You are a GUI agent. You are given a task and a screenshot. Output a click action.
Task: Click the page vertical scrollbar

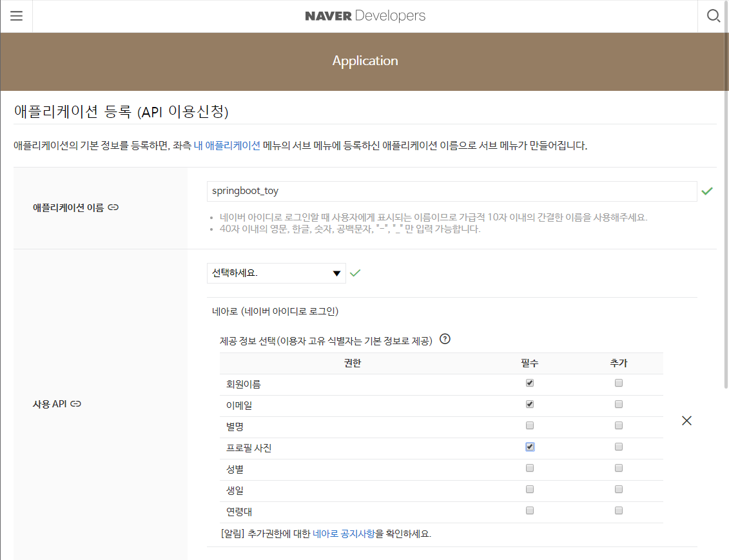(x=726, y=195)
